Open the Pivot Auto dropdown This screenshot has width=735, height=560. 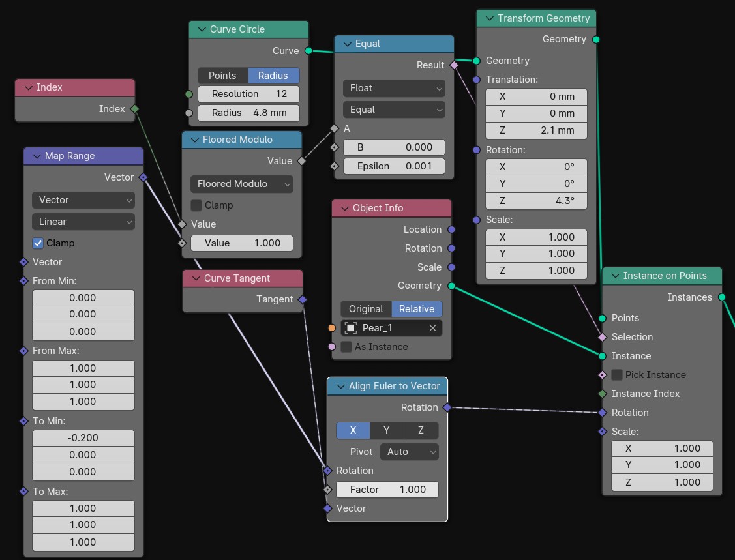point(409,452)
